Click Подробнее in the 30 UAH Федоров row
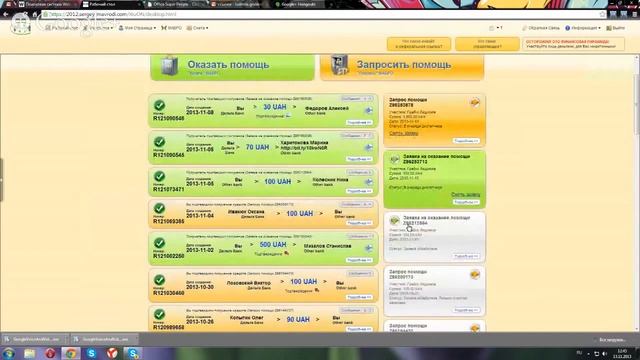Image resolution: width=640 pixels, height=360 pixels. [x=359, y=122]
